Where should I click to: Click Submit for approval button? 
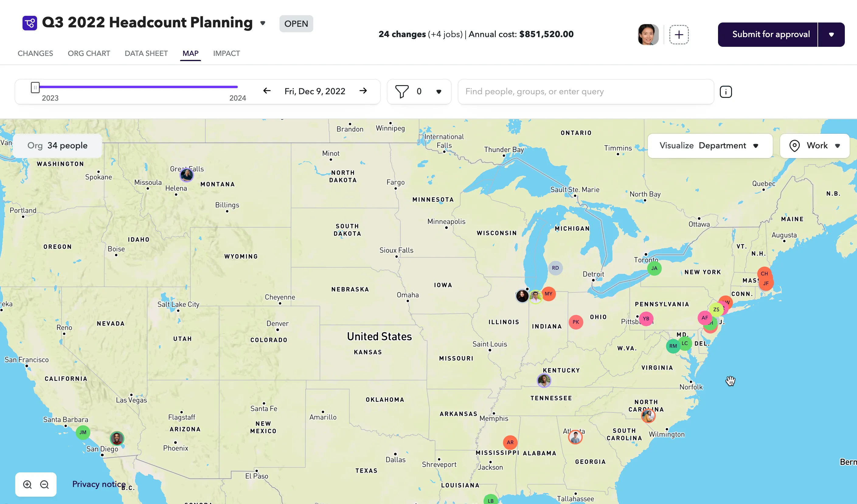click(x=768, y=34)
